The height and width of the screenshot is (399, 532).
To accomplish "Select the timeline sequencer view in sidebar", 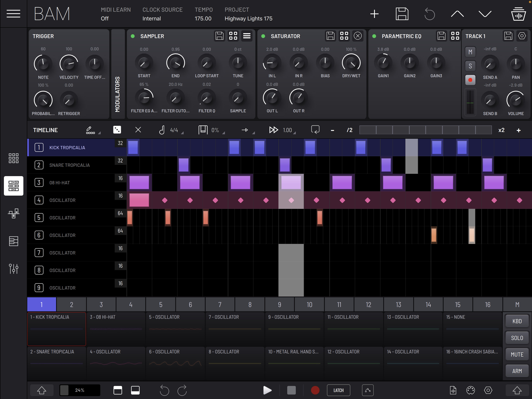I will (13, 186).
